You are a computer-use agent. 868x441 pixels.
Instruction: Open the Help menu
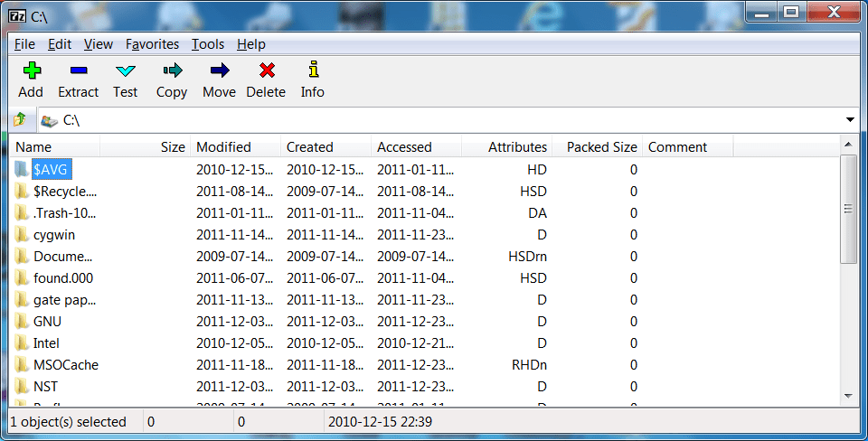[x=250, y=44]
